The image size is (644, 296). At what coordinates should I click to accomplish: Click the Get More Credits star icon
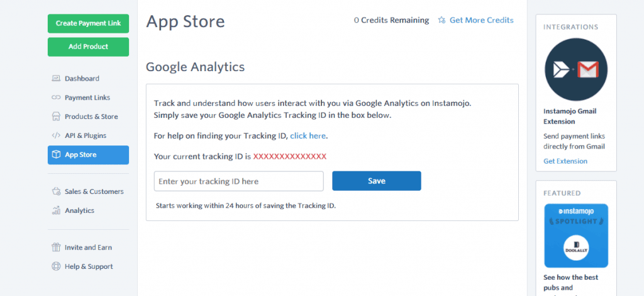pos(441,20)
